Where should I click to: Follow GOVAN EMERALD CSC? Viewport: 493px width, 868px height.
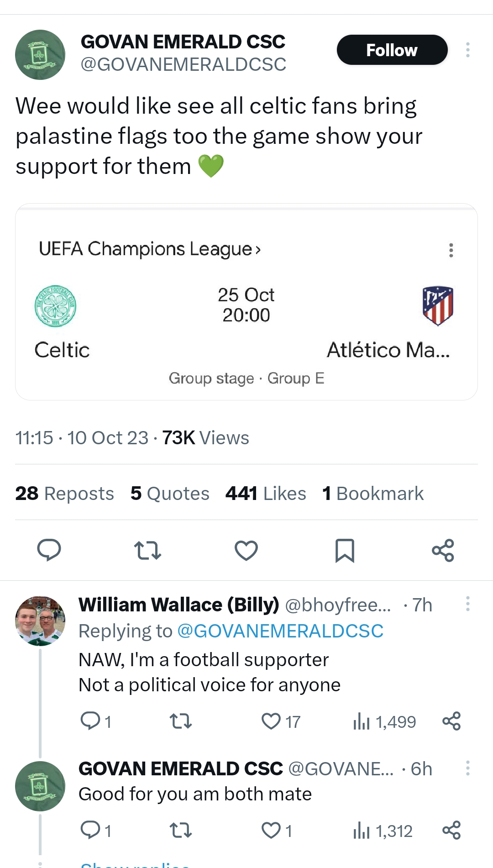click(392, 50)
